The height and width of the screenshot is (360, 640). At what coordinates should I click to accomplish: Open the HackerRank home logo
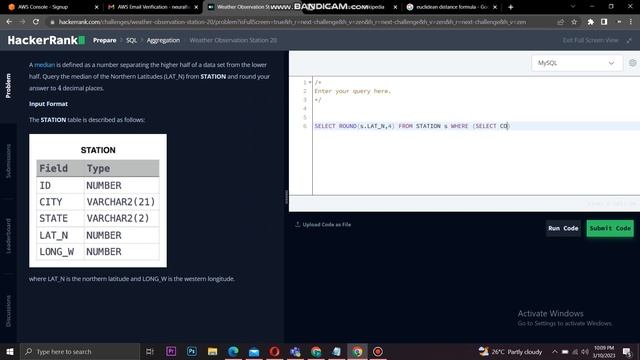[x=46, y=40]
